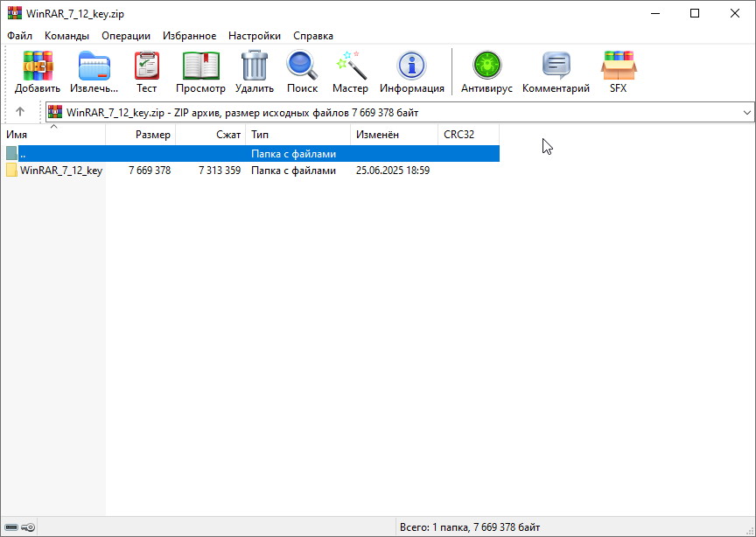Show archive Информация icon
The width and height of the screenshot is (756, 537).
[411, 66]
